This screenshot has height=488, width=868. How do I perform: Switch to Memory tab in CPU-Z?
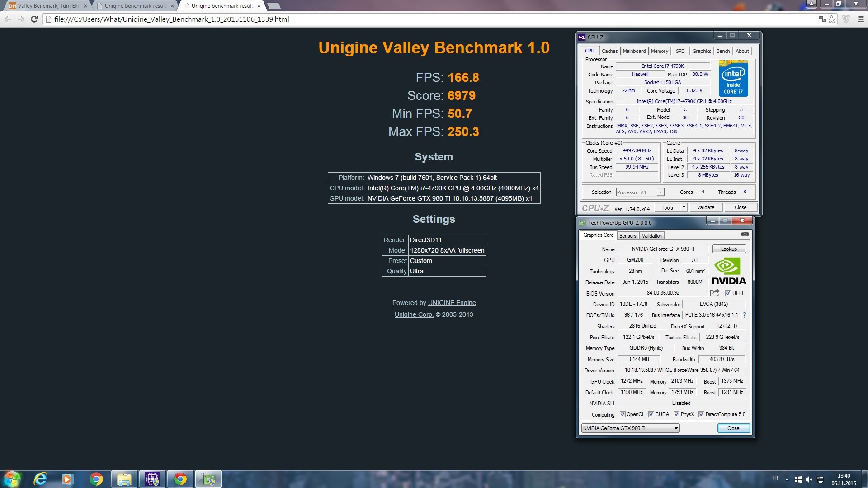(x=659, y=51)
